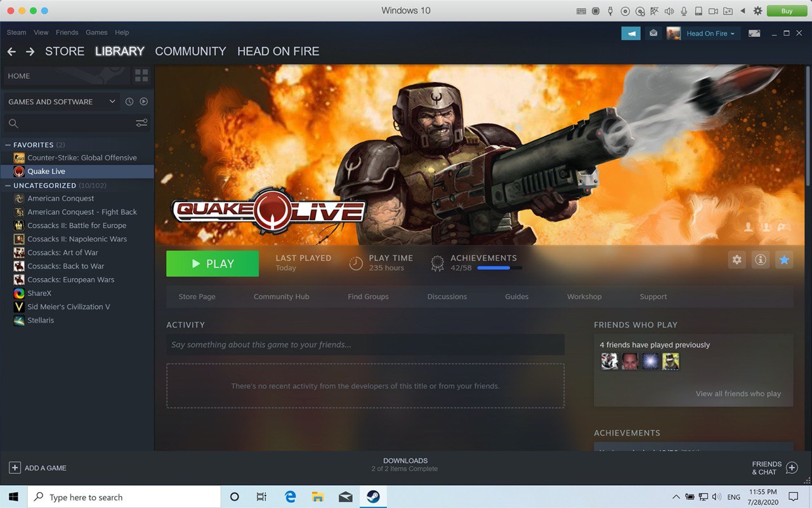
Task: Click the library search field
Action: click(70, 123)
